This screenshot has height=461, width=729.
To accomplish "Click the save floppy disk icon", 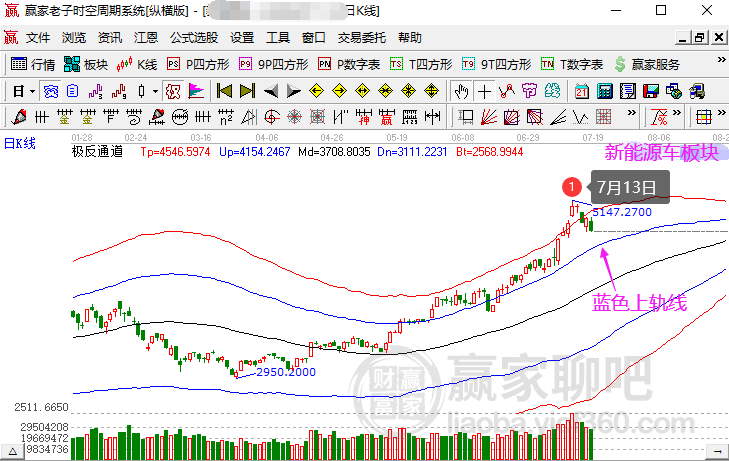I will [x=651, y=91].
